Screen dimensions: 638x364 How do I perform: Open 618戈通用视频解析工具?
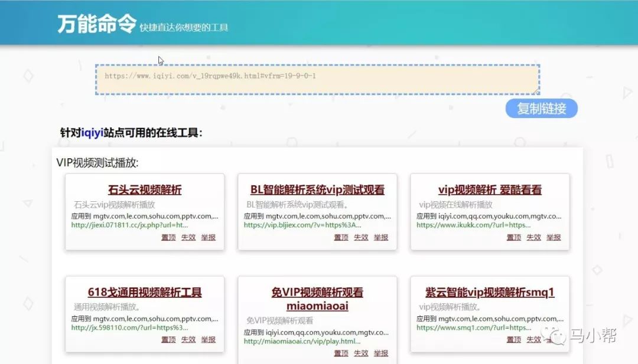145,291
